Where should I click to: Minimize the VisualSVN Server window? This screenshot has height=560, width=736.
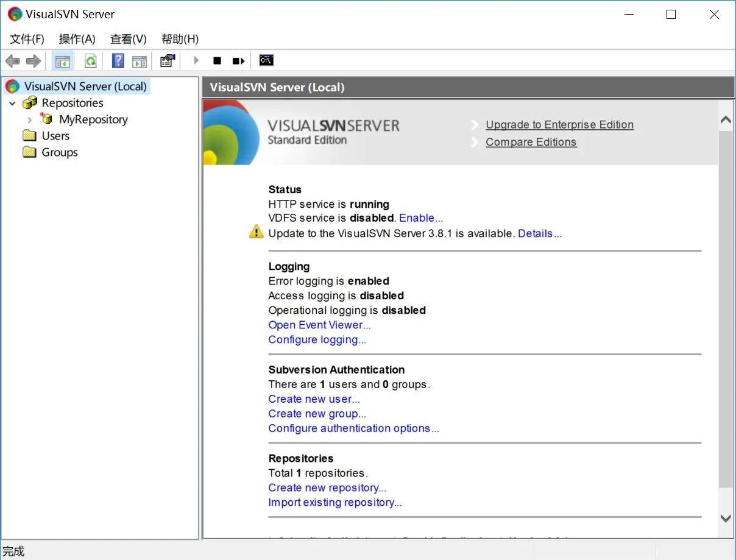[628, 15]
